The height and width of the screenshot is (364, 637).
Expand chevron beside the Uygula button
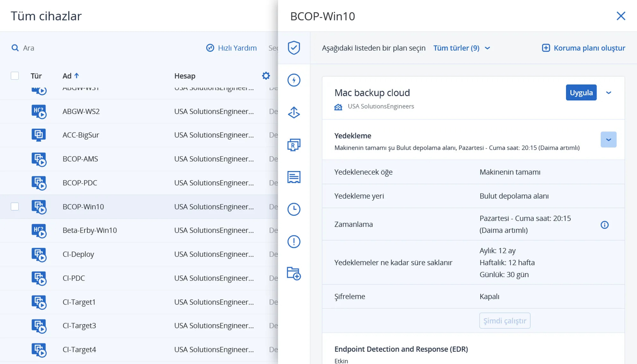pos(608,93)
